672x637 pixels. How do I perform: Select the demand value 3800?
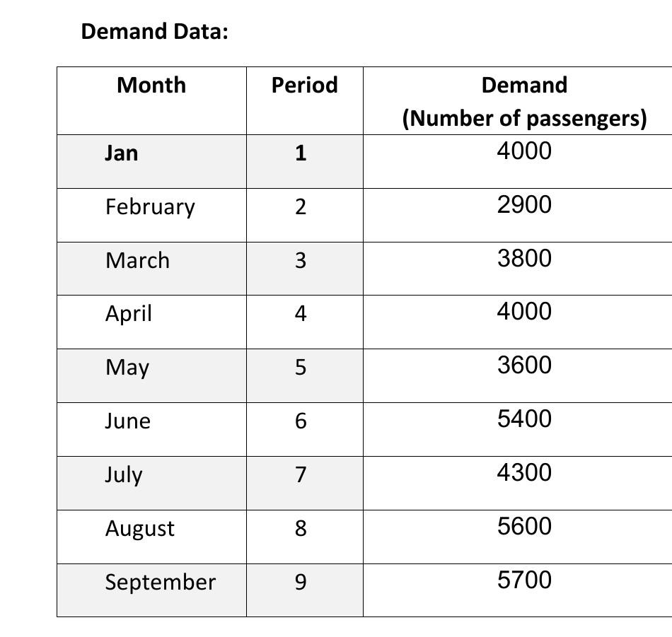pyautogui.click(x=524, y=258)
